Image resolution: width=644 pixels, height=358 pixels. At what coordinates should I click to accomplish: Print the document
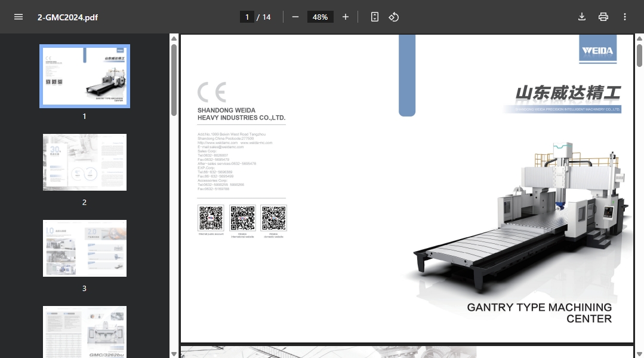point(603,17)
